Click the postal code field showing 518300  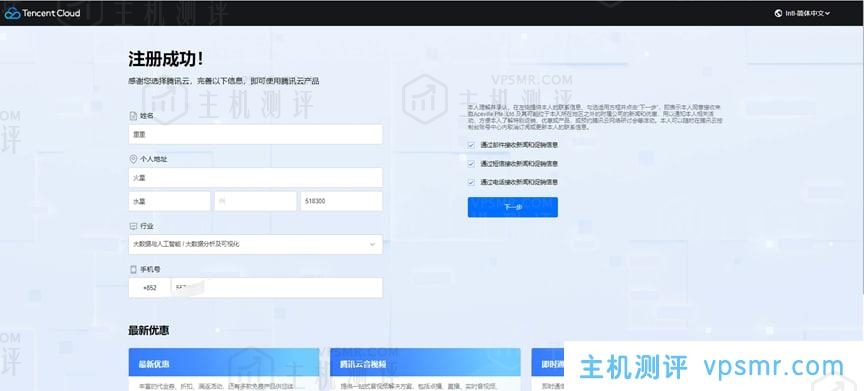pos(341,201)
